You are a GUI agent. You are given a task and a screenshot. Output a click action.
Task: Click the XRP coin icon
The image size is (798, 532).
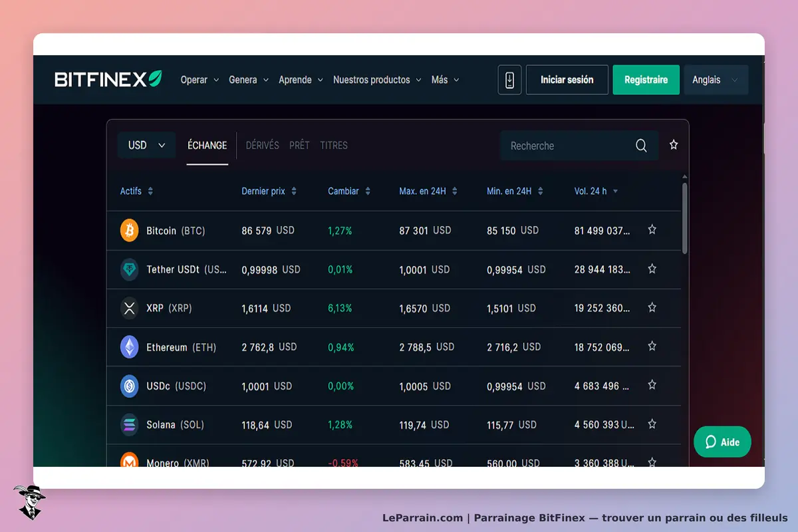(x=129, y=308)
